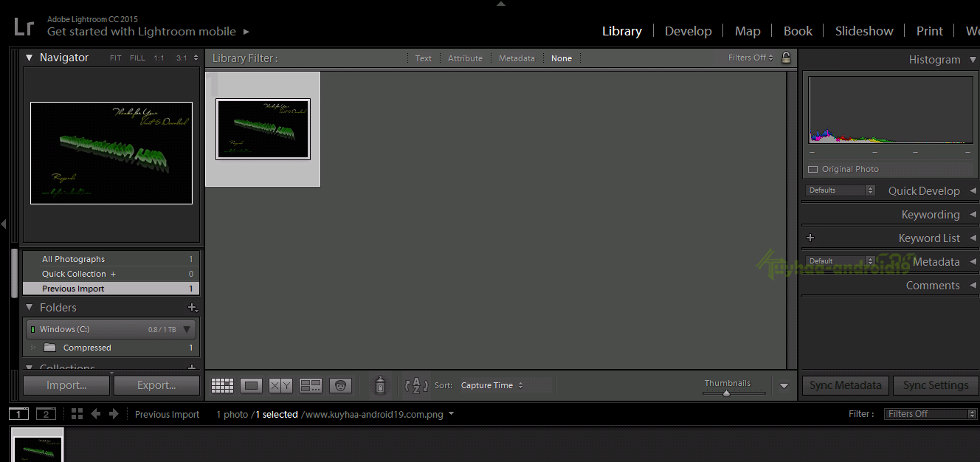This screenshot has height=462, width=980.
Task: Add keyword using Keyword List plus icon
Action: 810,238
